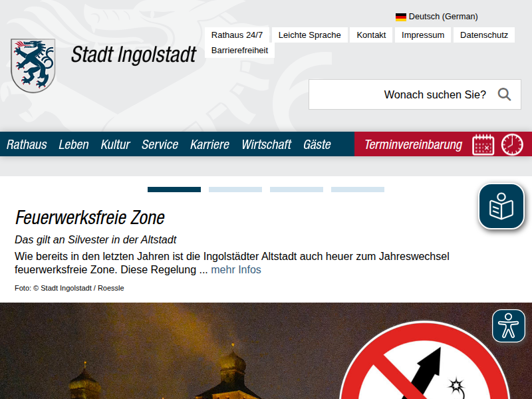Show the first slider indicator

(x=174, y=190)
